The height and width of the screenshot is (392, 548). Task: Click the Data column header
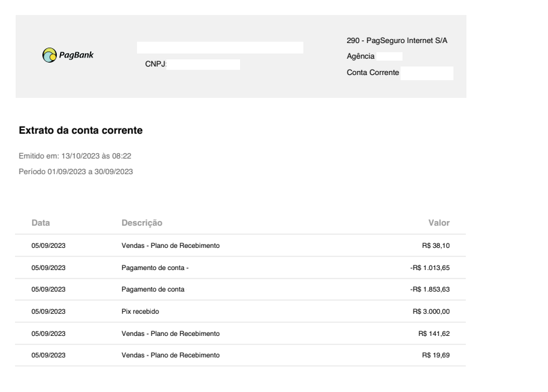40,223
